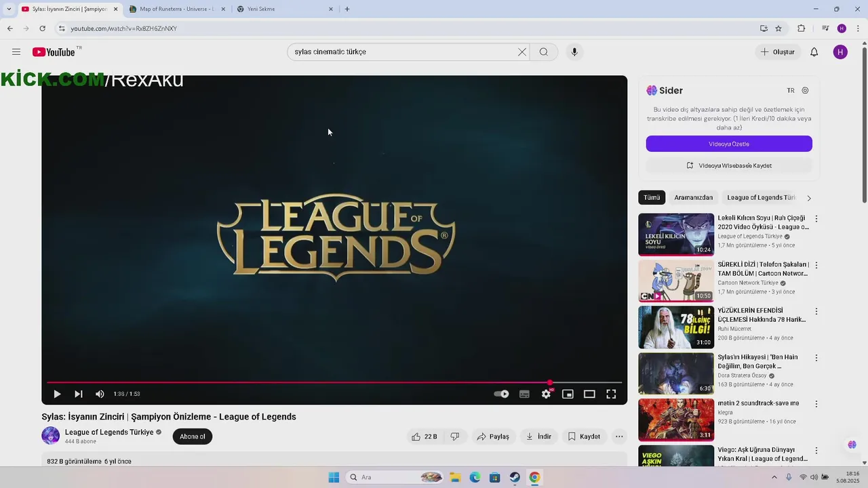Show more filter chips with right arrow
The width and height of the screenshot is (868, 488).
click(808, 198)
